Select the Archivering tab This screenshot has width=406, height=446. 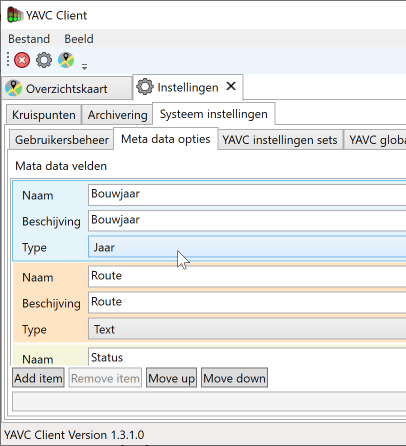[x=117, y=115]
